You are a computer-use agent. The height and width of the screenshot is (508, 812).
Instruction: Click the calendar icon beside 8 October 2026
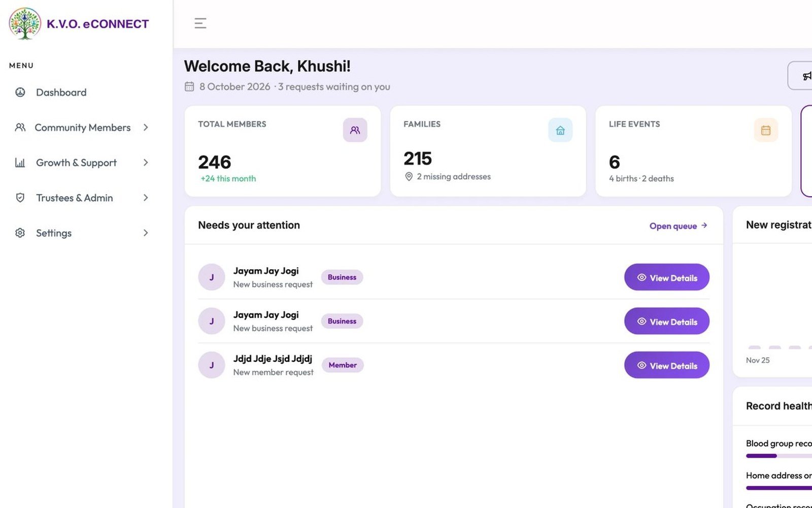[x=189, y=86]
